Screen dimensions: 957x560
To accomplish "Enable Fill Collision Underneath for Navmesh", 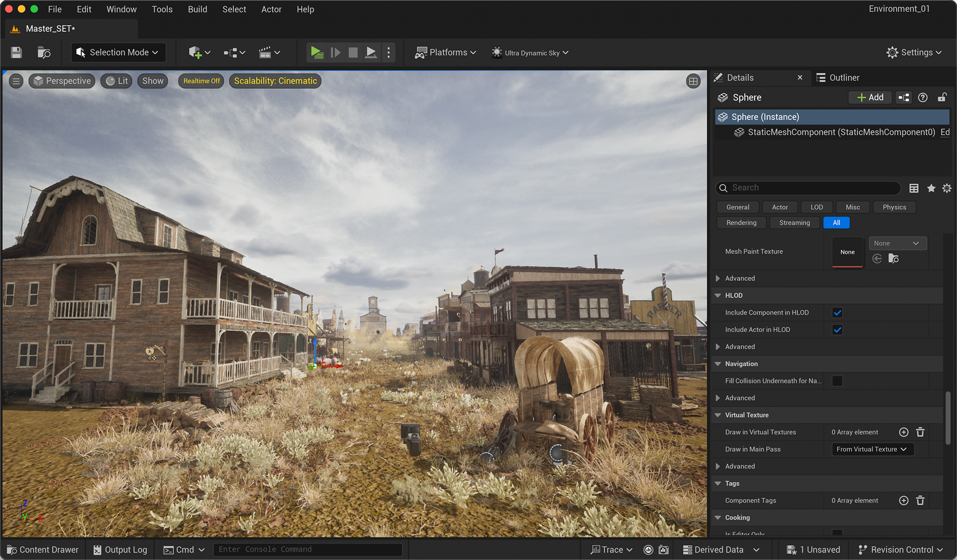I will (837, 381).
